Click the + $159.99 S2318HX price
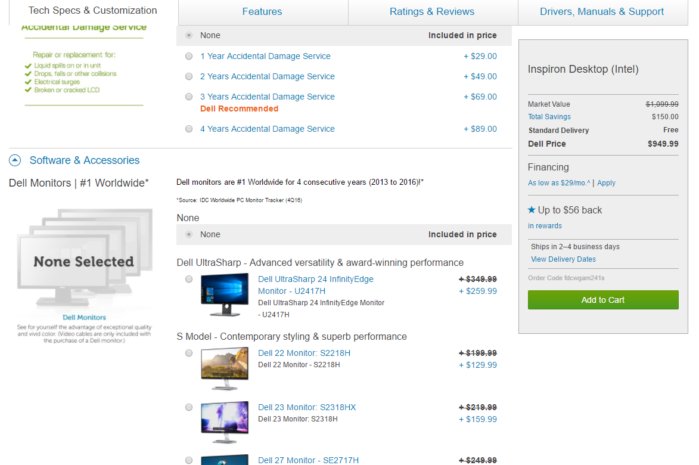Viewport: 699px width, 465px height. point(478,419)
